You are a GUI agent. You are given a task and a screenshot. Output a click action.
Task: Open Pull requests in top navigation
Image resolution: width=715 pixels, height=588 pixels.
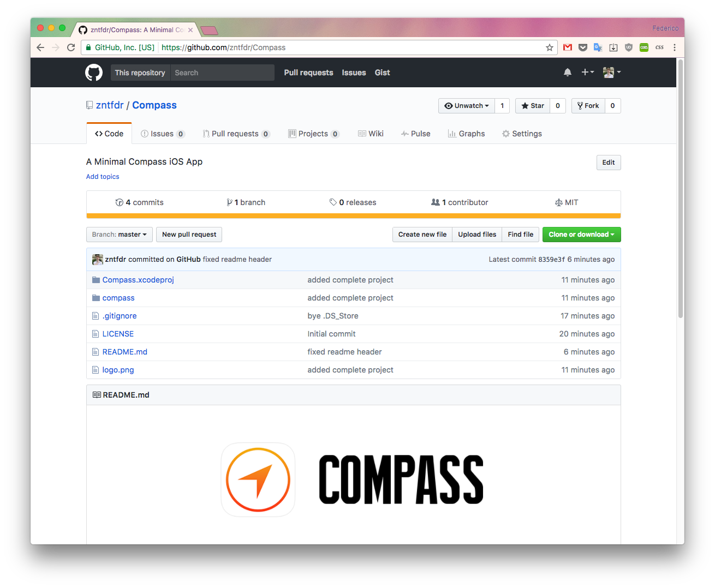click(x=308, y=73)
